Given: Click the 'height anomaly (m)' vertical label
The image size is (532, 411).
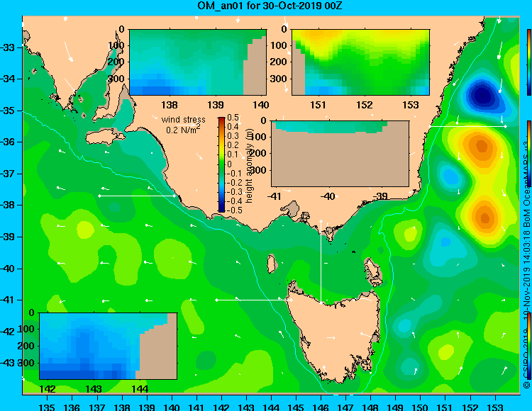Looking at the screenshot, I should click(x=250, y=166).
